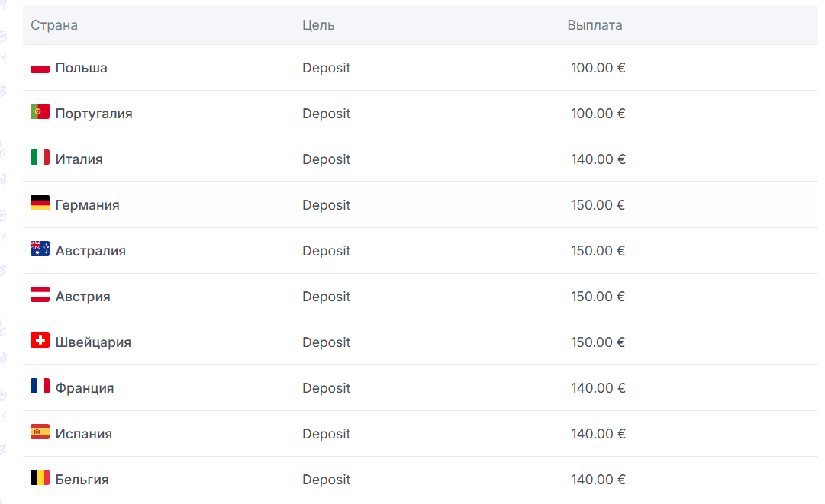This screenshot has width=825, height=504.
Task: Click Deposit in the Франция row
Action: pos(326,388)
